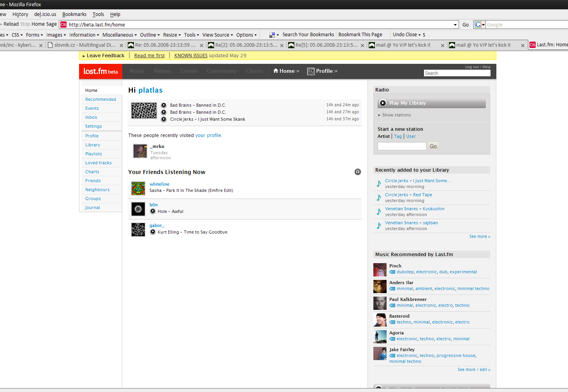Select the Tag station type
This screenshot has height=392, width=568.
pyautogui.click(x=398, y=136)
